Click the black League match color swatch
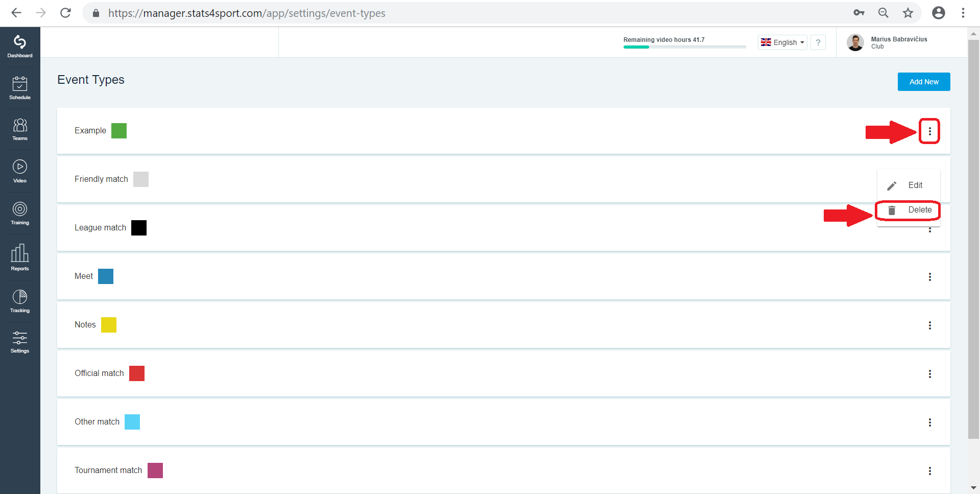The width and height of the screenshot is (980, 494). [x=139, y=228]
